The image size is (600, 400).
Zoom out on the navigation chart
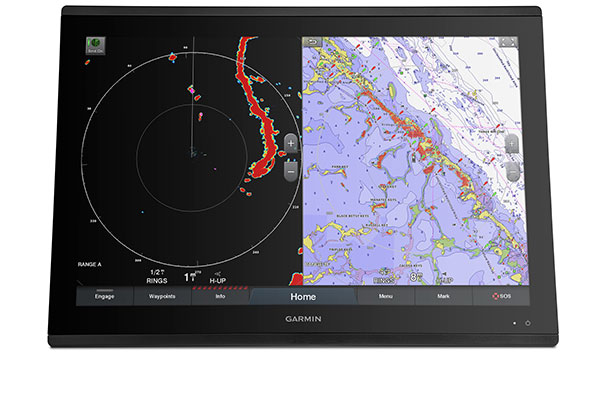click(512, 171)
